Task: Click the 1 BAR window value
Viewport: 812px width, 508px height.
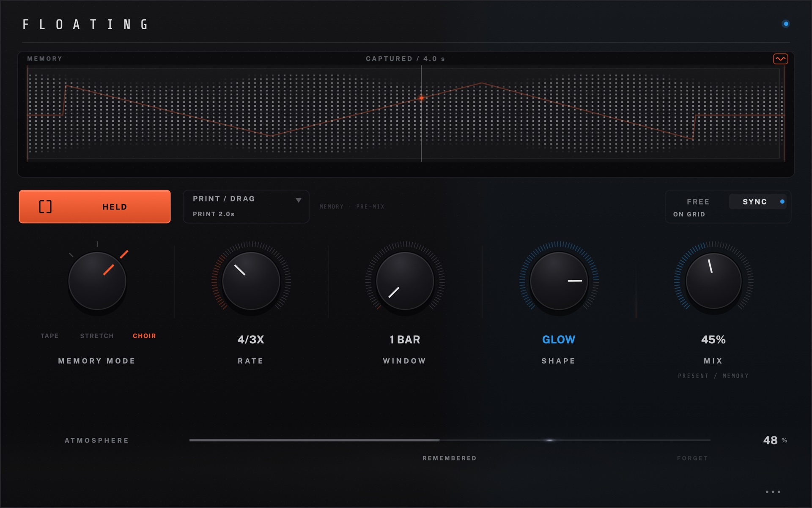Action: (x=405, y=340)
